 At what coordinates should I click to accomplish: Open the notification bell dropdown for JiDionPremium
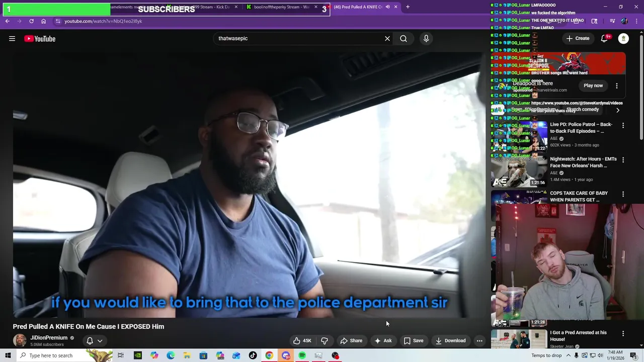point(94,340)
